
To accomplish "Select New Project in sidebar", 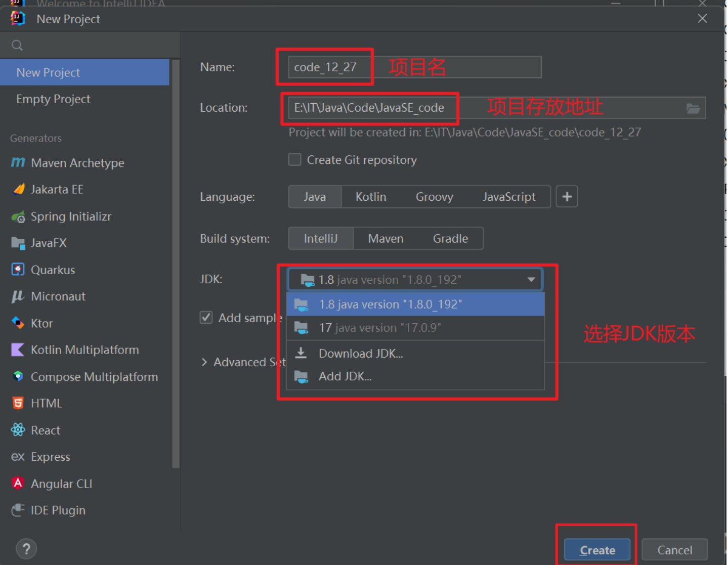I will pos(85,72).
